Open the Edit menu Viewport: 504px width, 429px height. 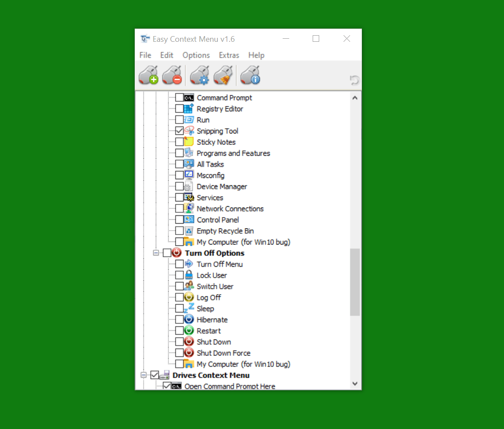(167, 55)
